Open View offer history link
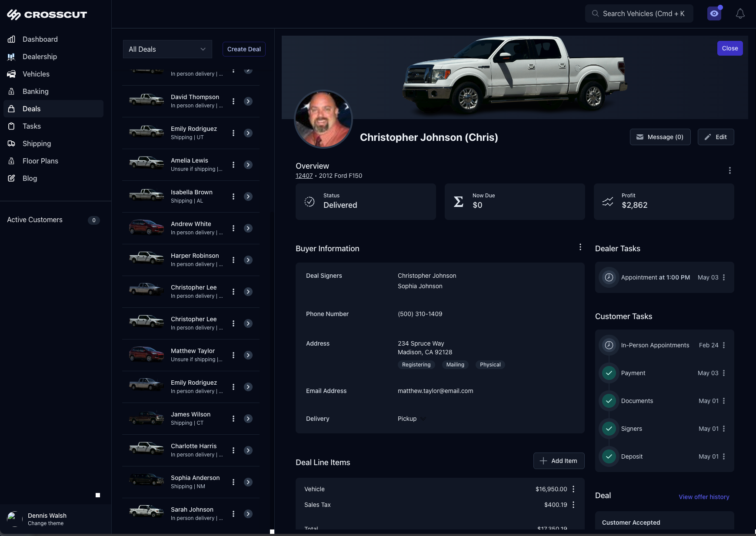This screenshot has width=756, height=536. (x=704, y=497)
